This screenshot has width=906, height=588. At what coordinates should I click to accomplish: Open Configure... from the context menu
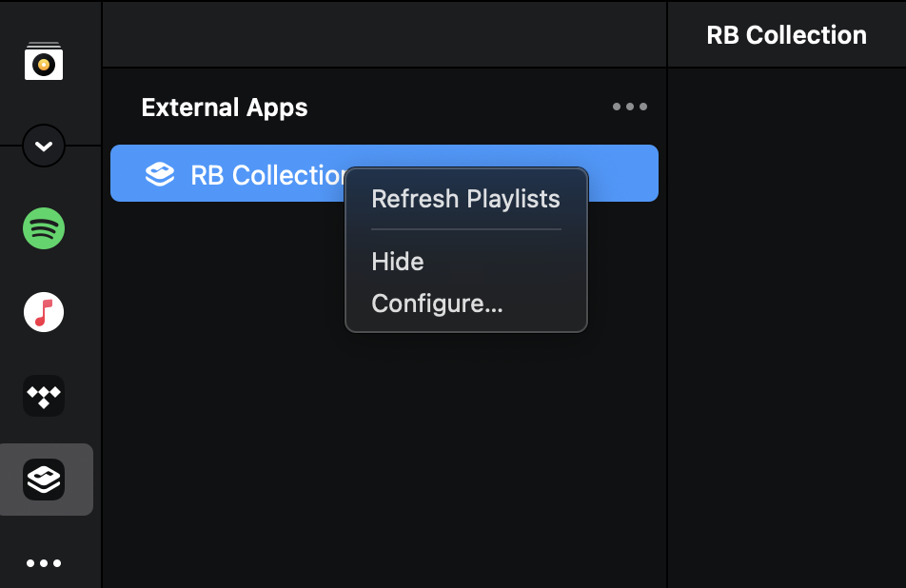[x=437, y=304]
